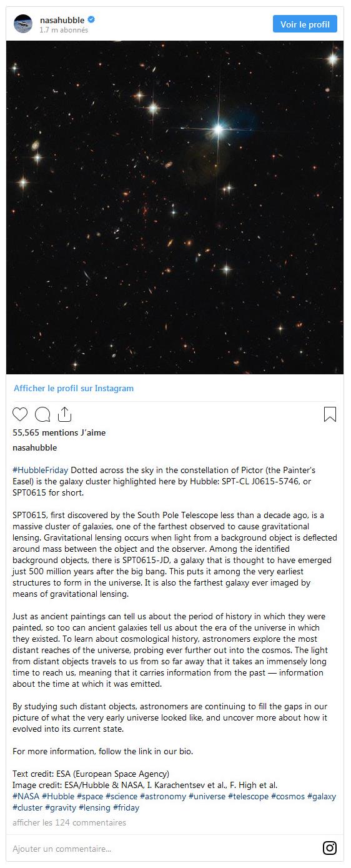Viewport: 351px width, 868px height.
Task: Like the post with the heart icon
Action: (x=20, y=414)
